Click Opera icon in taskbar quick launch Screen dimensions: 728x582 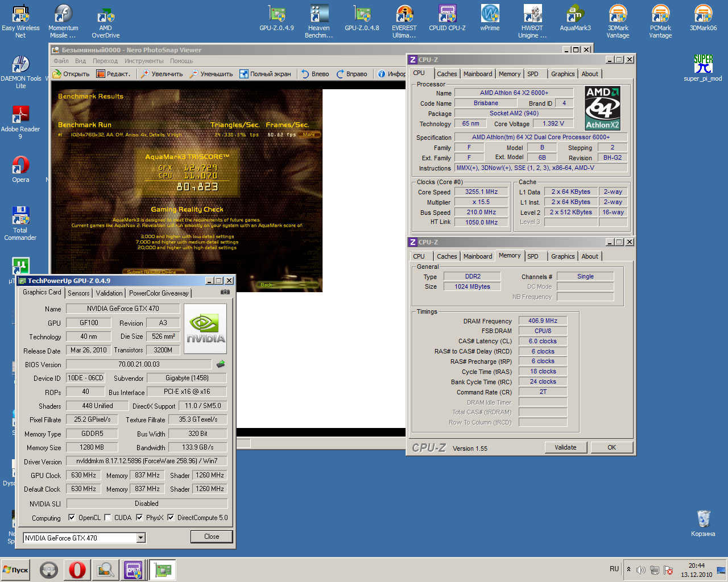click(77, 569)
